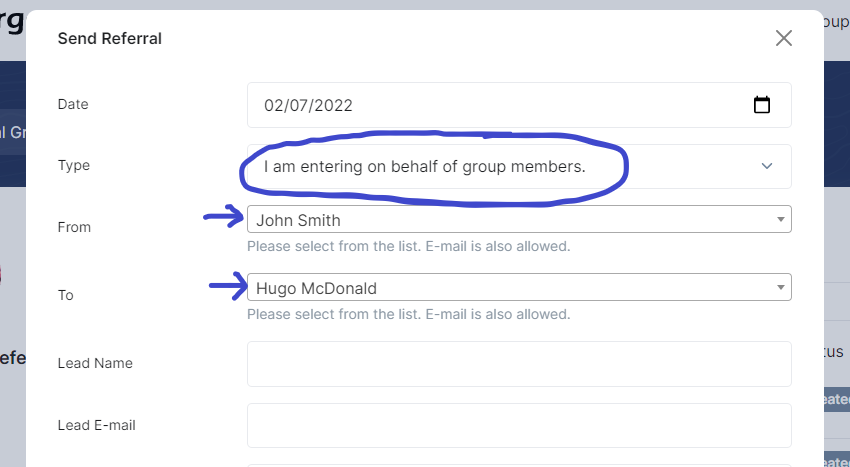Click the chevron on Type dropdown
850x467 pixels.
tap(767, 166)
